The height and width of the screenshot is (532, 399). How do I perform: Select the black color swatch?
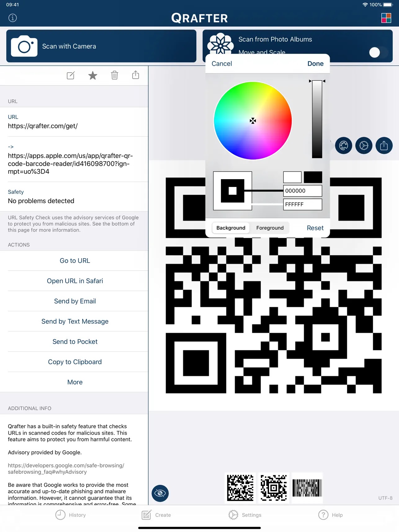coord(313,177)
